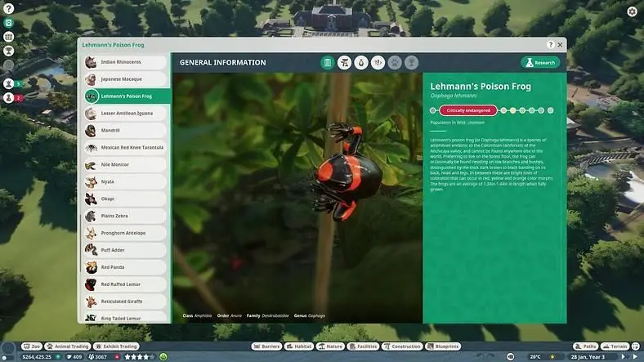The image size is (644, 362).
Task: Switch to the General Information clipboard tab
Action: point(328,63)
